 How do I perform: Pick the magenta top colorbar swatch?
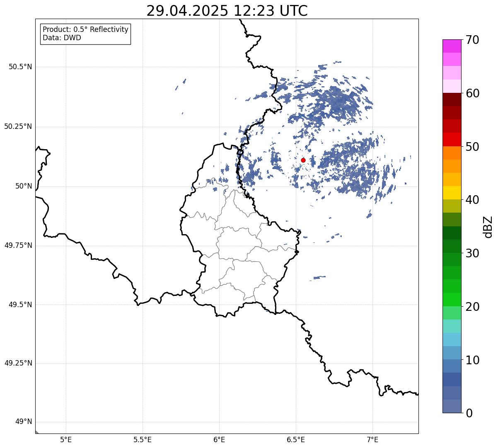click(452, 46)
